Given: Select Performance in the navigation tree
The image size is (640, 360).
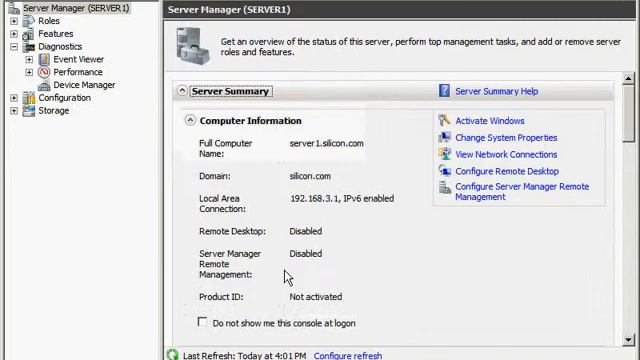Looking at the screenshot, I should [78, 72].
